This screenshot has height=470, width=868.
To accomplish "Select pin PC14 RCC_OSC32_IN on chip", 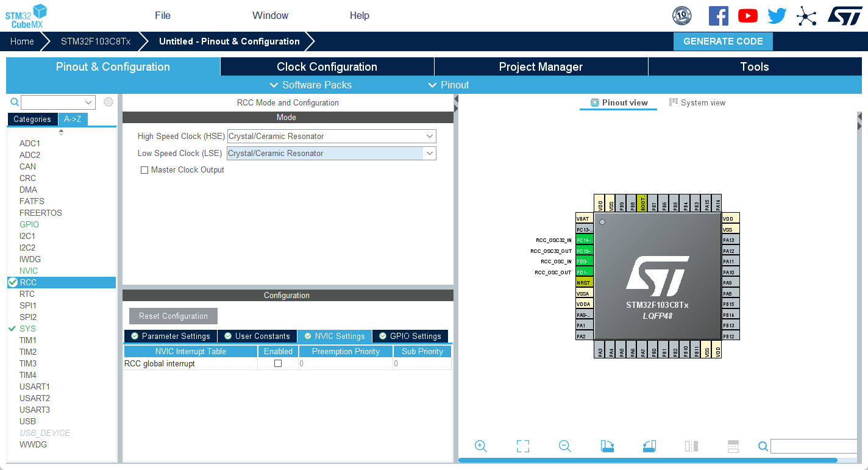I will pos(585,240).
